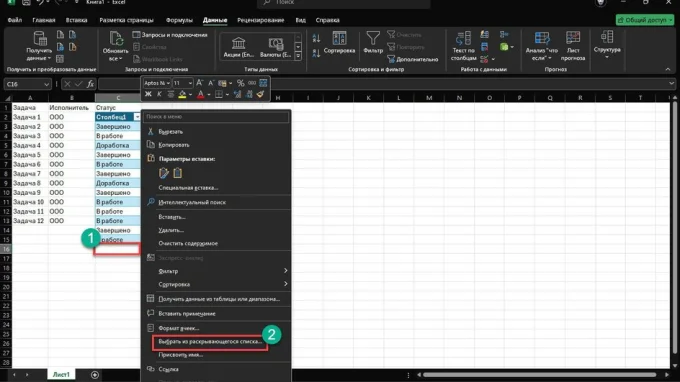Viewport: 680px width, 382px height.
Task: Switch to Главная ribbon tab
Action: click(44, 20)
